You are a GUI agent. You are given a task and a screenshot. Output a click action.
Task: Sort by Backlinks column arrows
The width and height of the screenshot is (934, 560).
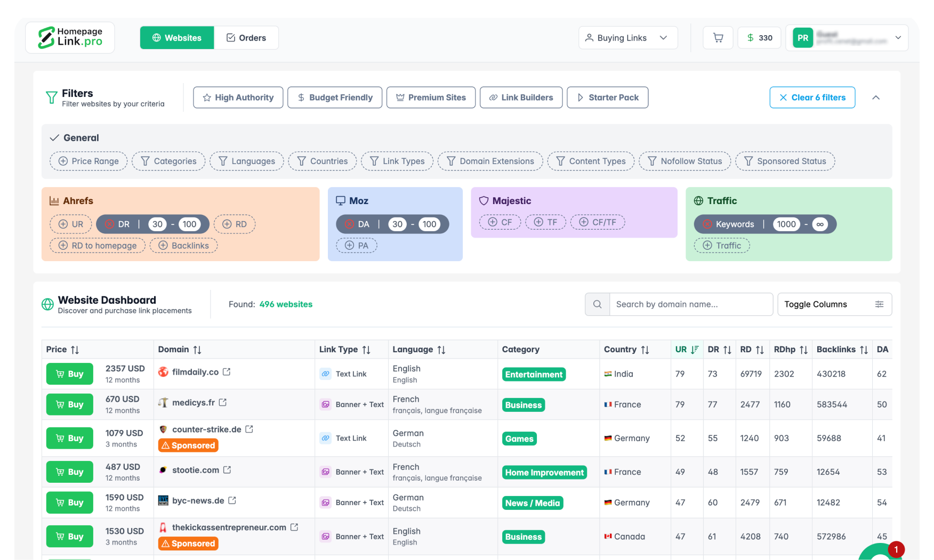(864, 350)
